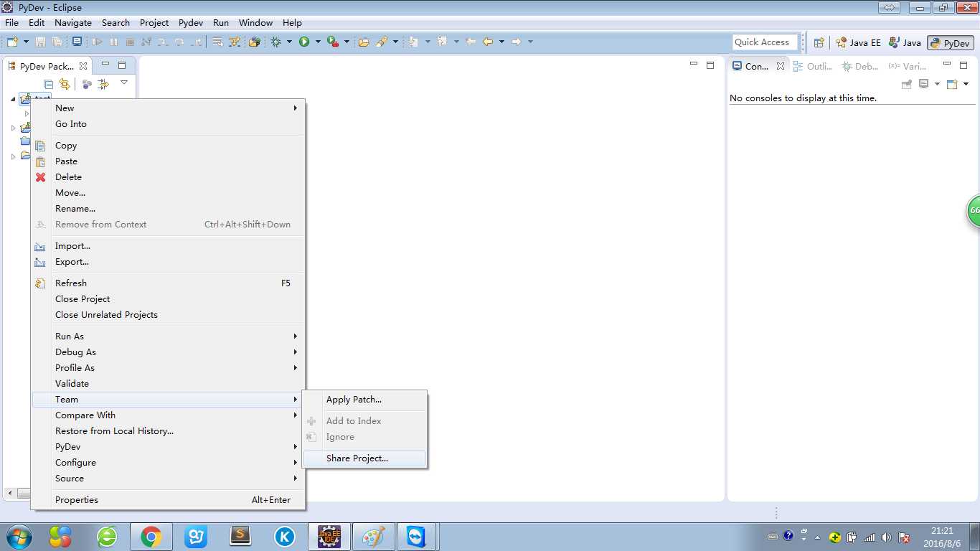Maximize the Console view panel
Viewport: 980px width, 551px height.
coord(963,65)
